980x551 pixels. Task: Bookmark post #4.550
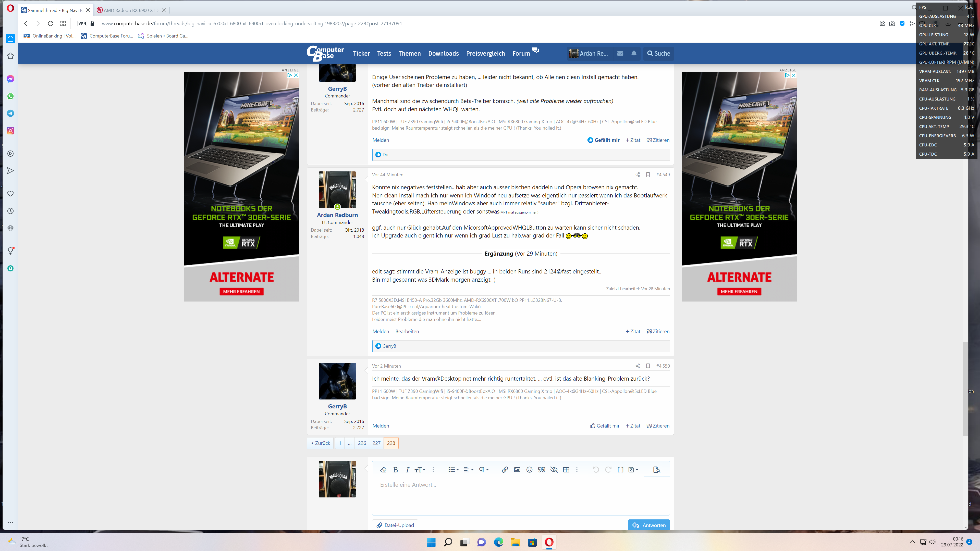[648, 366]
